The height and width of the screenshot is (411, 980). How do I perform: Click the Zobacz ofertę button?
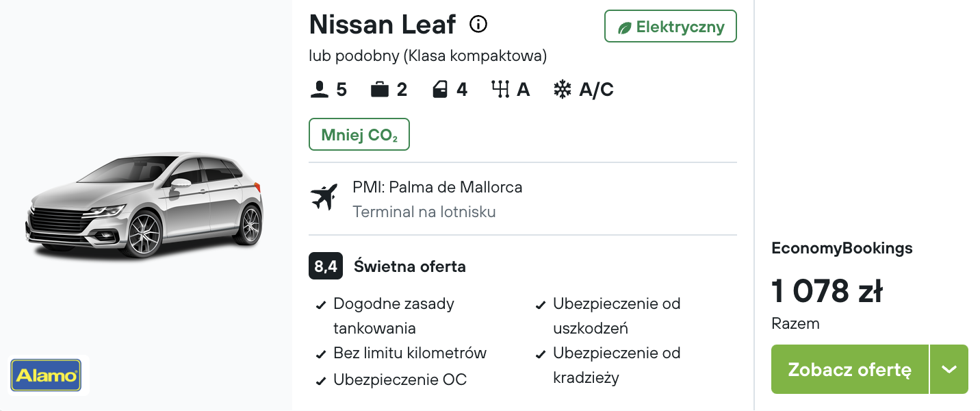(850, 369)
